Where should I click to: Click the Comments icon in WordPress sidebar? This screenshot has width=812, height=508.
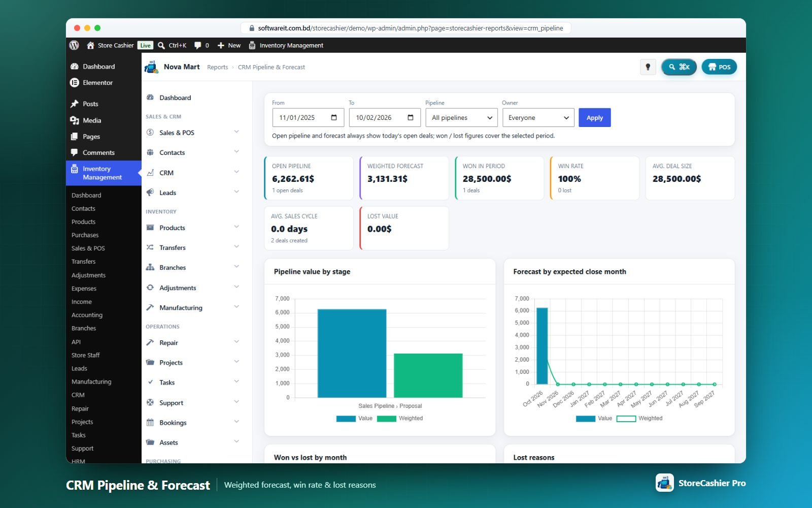(x=75, y=152)
